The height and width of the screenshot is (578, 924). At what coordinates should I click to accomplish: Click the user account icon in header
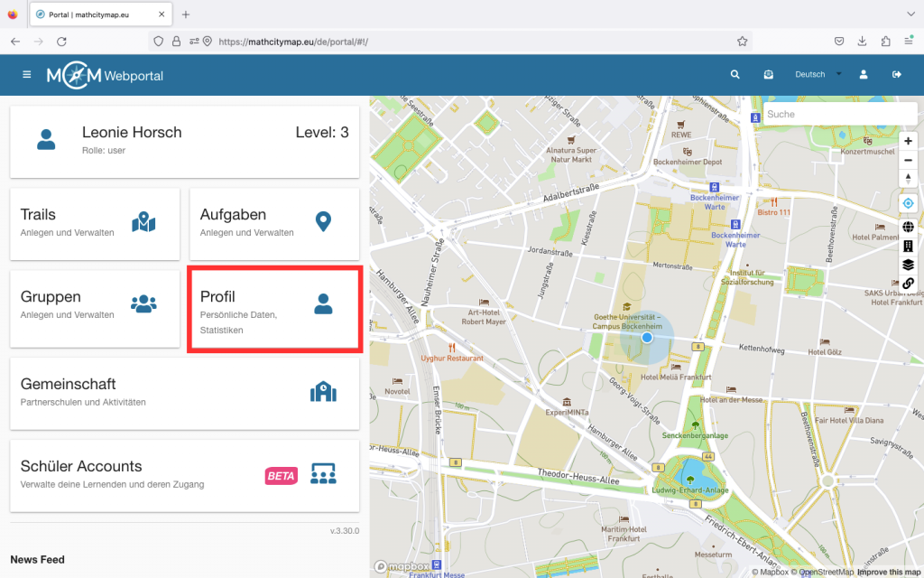[864, 75]
